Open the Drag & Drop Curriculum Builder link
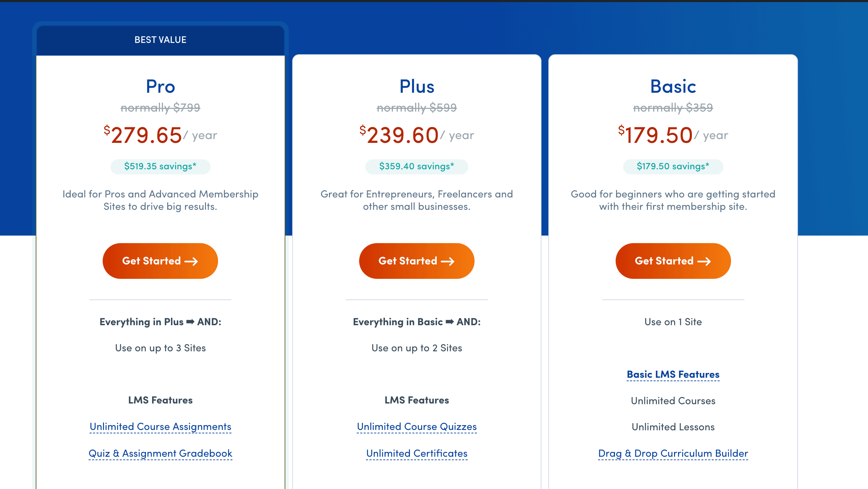This screenshot has height=489, width=868. pos(673,453)
